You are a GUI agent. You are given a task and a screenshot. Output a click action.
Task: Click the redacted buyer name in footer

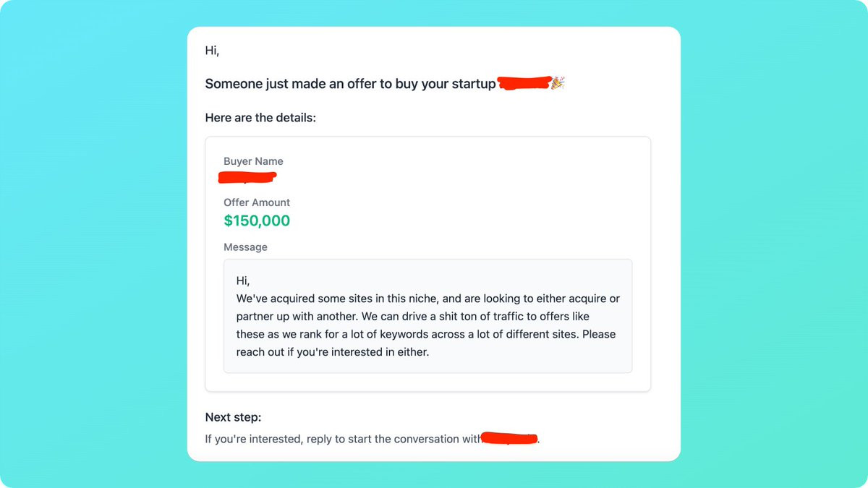510,438
